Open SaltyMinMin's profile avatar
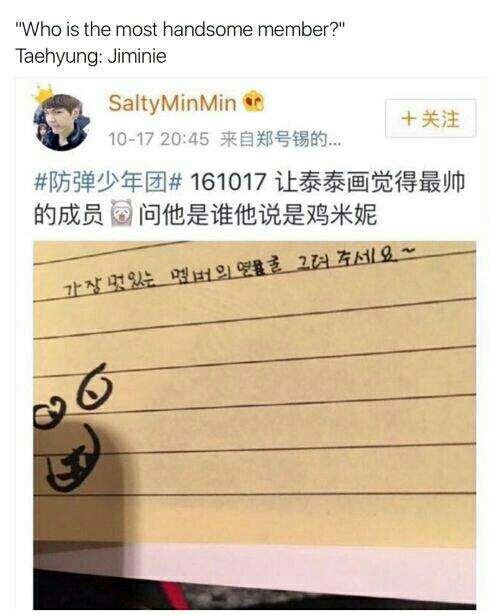Screen dimensions: 489x616 click(x=62, y=122)
